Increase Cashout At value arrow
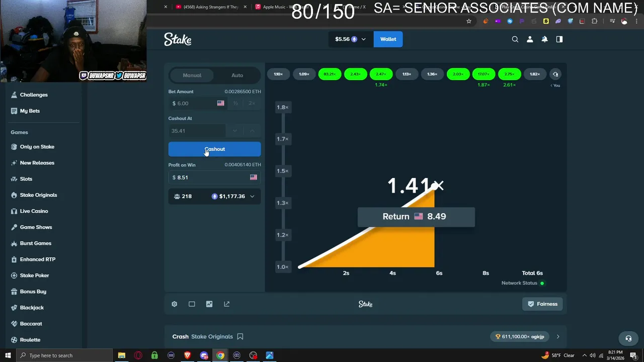The image size is (644, 362). (252, 131)
